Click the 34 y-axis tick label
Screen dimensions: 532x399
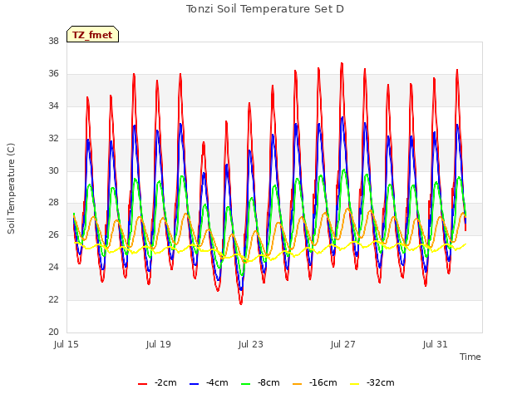coord(53,106)
